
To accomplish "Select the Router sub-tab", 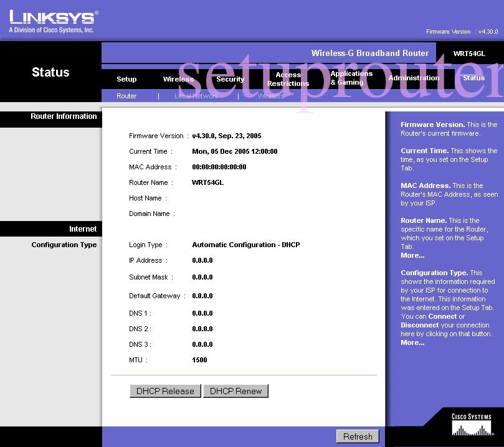I will (x=126, y=96).
